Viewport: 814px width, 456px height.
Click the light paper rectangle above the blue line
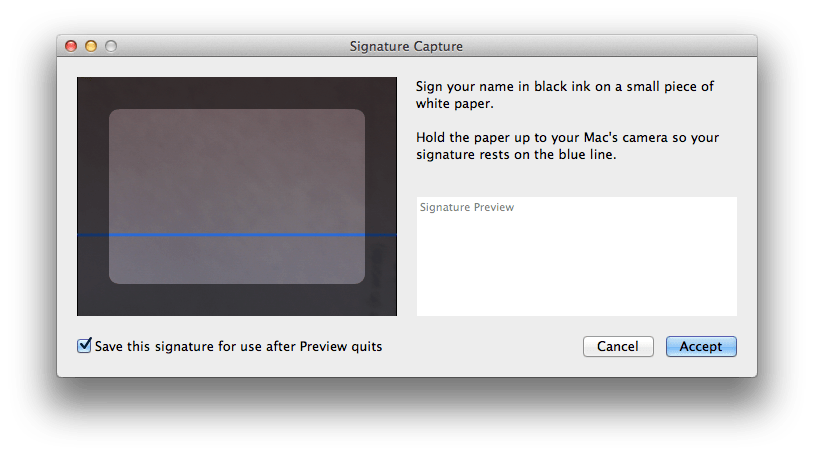[237, 170]
